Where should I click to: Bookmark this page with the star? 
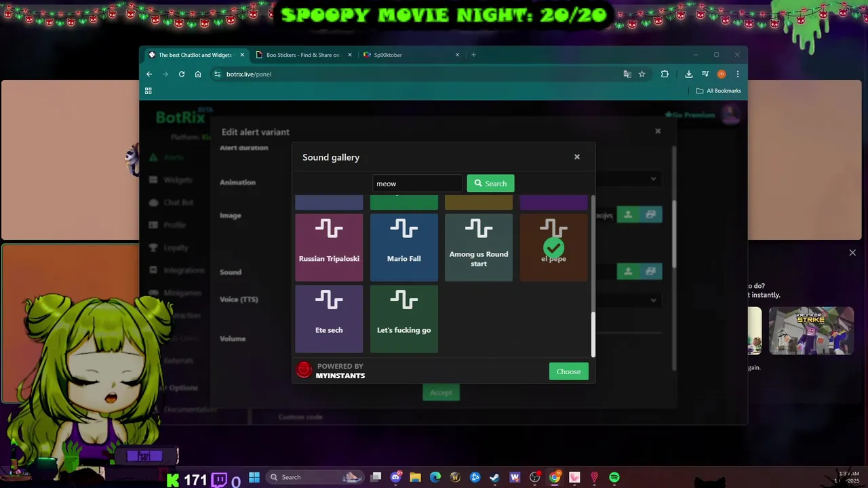[642, 74]
